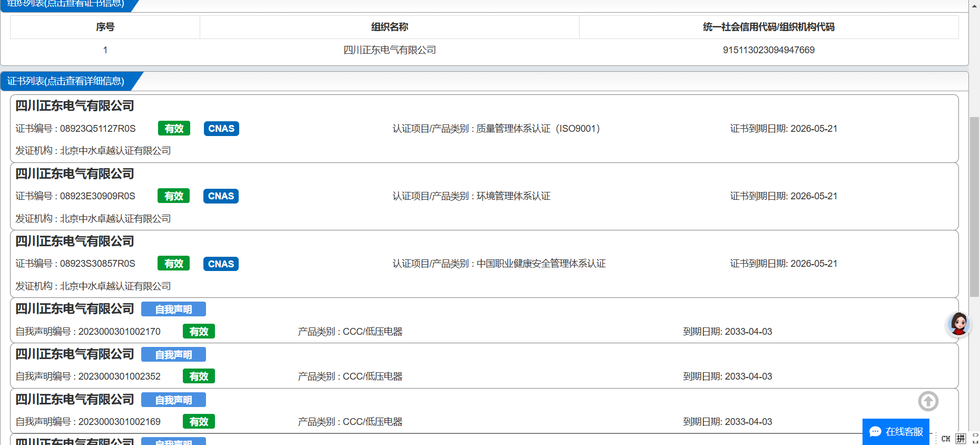980x445 pixels.
Task: Select the credit code 915113023094947669
Action: (x=769, y=50)
